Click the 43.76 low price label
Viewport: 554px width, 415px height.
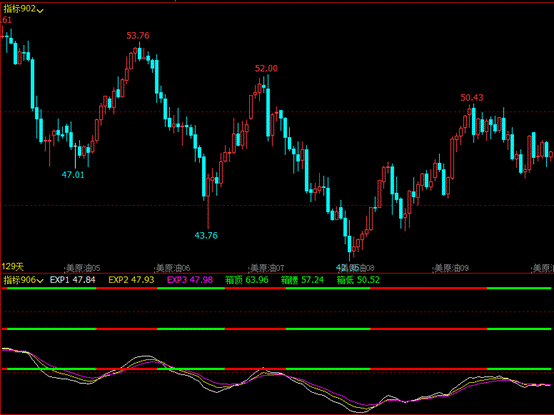pyautogui.click(x=206, y=236)
